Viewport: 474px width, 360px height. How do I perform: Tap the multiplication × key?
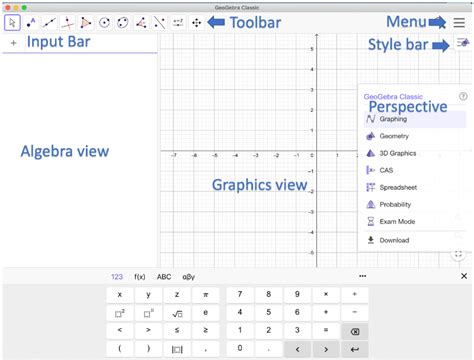coord(326,294)
